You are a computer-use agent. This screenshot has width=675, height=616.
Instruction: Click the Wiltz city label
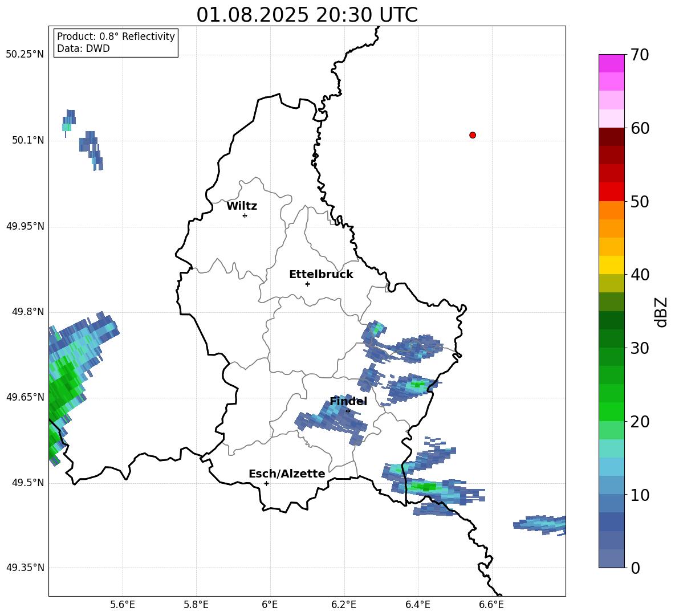point(242,206)
